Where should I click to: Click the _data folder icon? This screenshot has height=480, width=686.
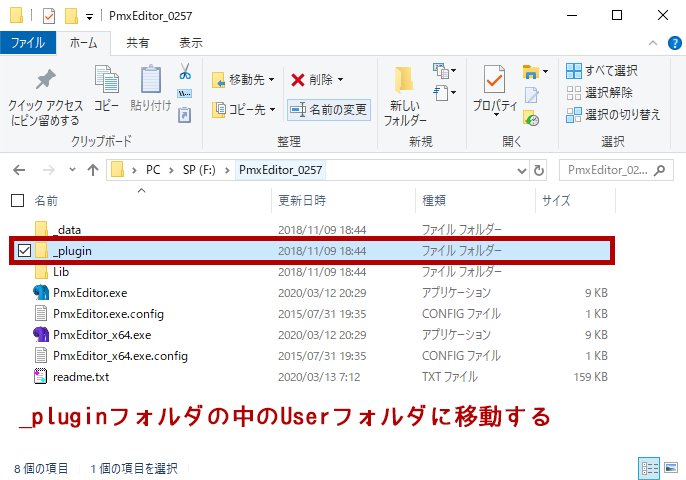(x=41, y=230)
